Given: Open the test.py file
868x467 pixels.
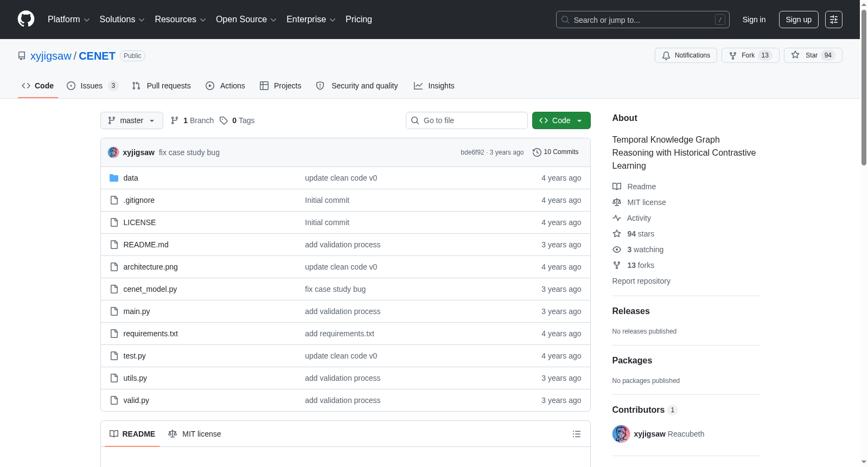Looking at the screenshot, I should [135, 356].
